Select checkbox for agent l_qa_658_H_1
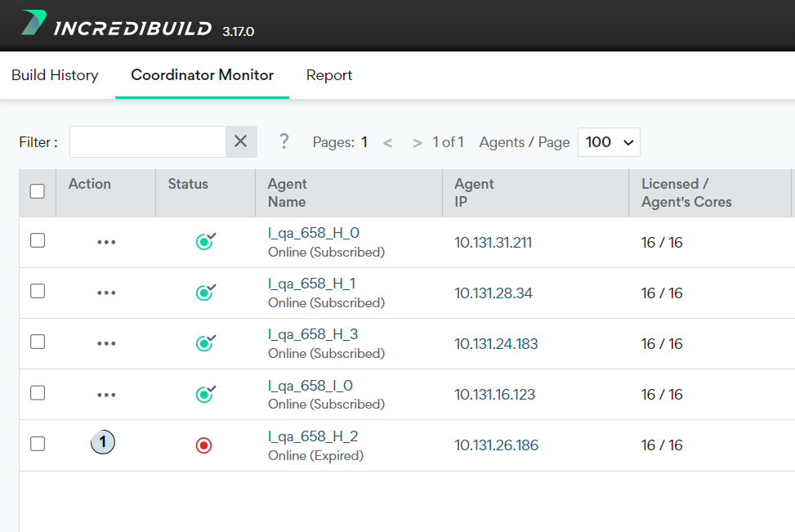 pos(38,291)
